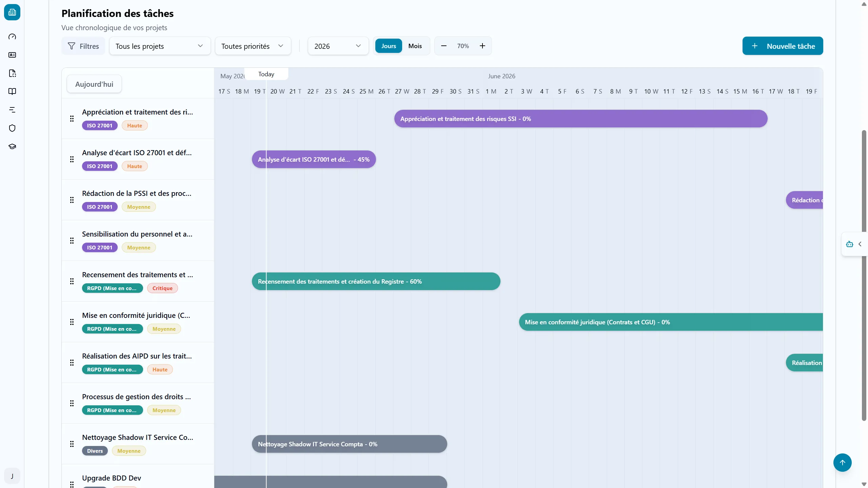Click the page vertical scrollbar
868x488 pixels.
[x=864, y=275]
